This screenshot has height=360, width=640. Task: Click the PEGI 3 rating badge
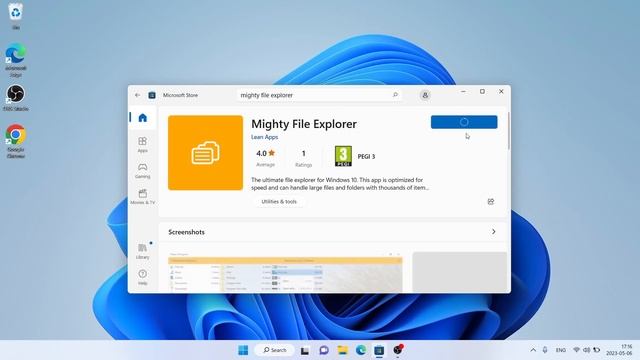click(x=343, y=156)
